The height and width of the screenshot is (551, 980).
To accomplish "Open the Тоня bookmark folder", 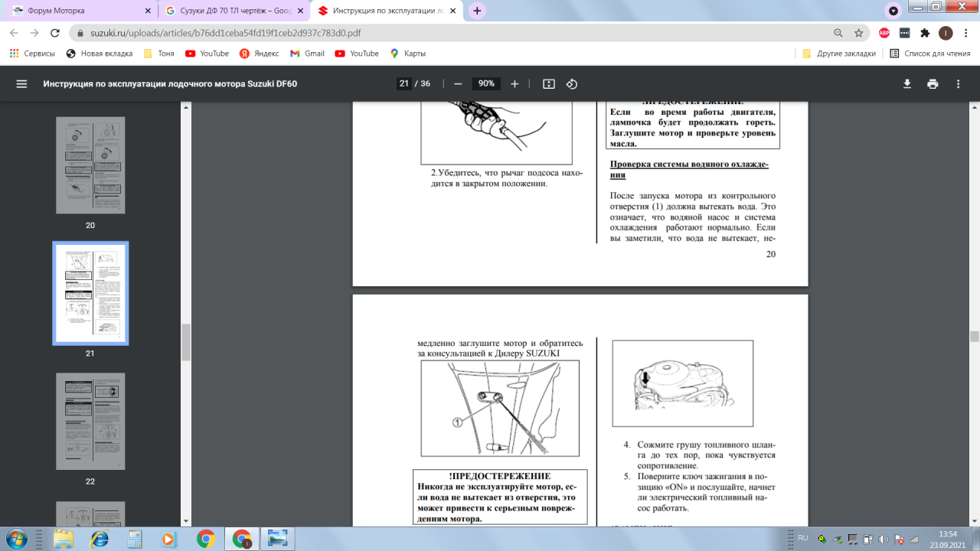I will pyautogui.click(x=159, y=54).
